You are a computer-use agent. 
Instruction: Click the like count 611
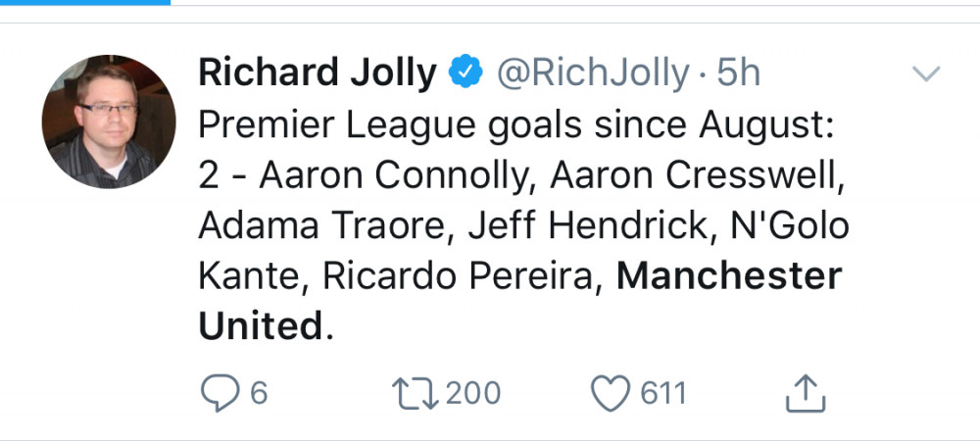point(663,393)
